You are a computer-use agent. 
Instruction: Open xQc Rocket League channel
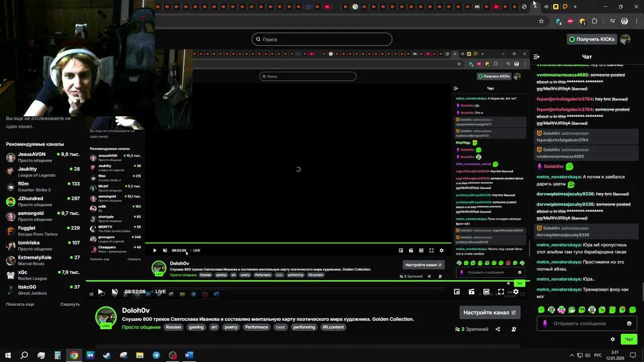point(43,275)
